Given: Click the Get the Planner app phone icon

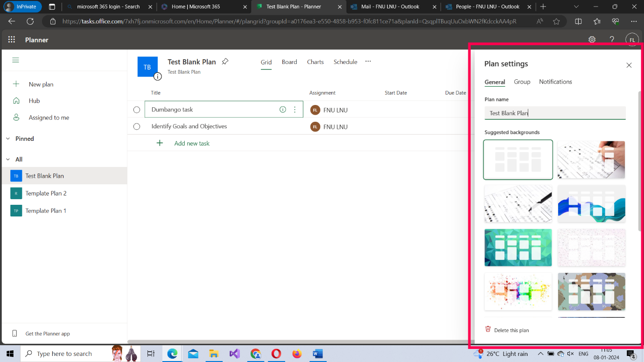Looking at the screenshot, I should (x=15, y=334).
